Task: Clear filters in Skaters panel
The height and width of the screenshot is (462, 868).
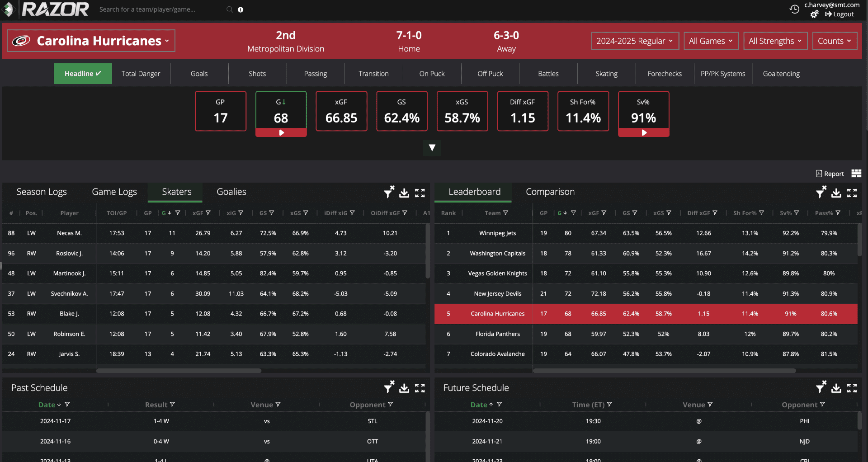Action: 389,192
